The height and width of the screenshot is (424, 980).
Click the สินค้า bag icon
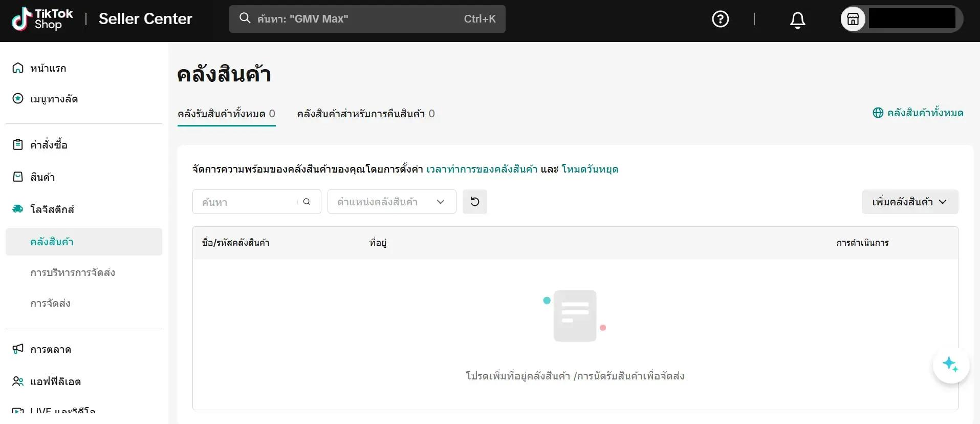click(18, 177)
